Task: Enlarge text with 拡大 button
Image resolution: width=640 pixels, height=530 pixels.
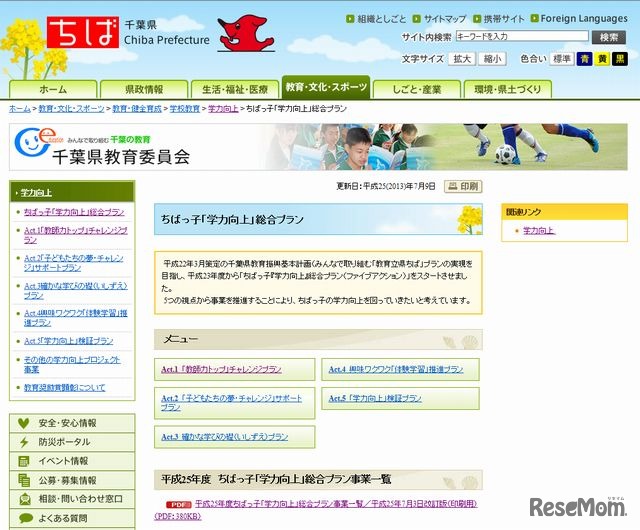Action: (462, 59)
